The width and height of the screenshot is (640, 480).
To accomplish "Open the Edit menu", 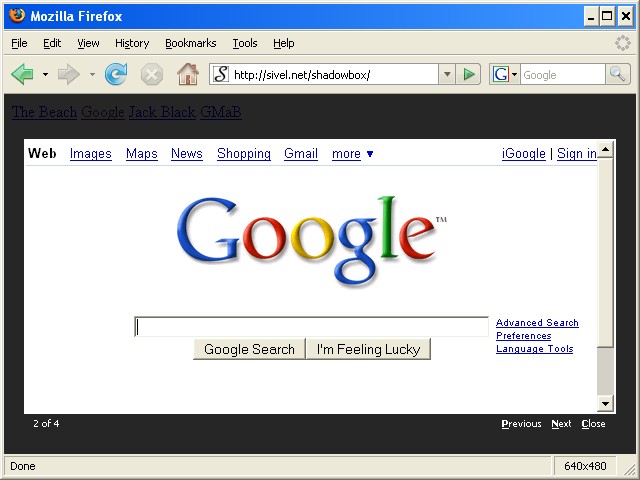I will click(x=52, y=43).
